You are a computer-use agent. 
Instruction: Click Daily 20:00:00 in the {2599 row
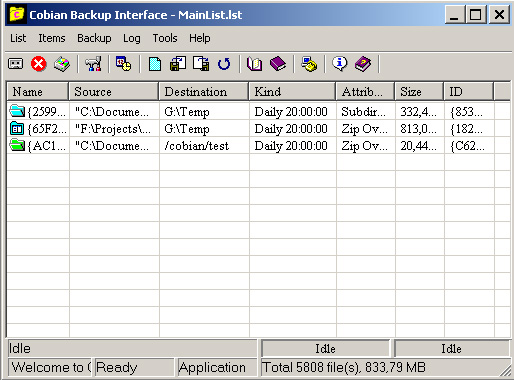point(291,112)
